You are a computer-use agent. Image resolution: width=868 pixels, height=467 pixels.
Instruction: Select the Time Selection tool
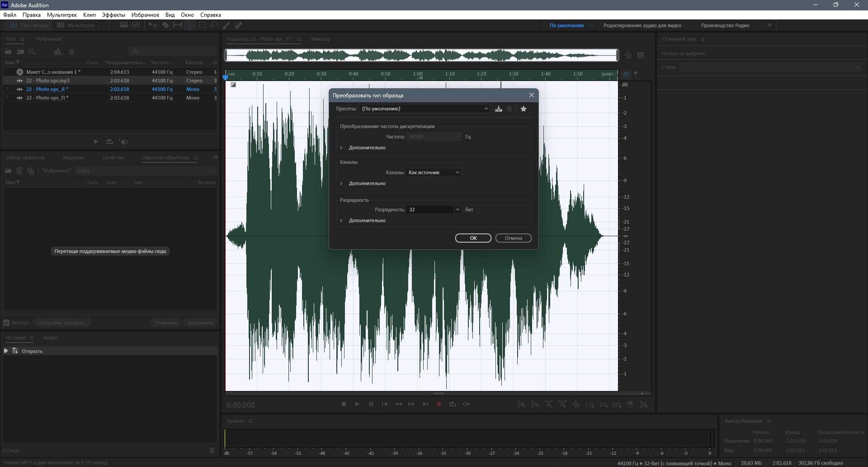pos(190,25)
